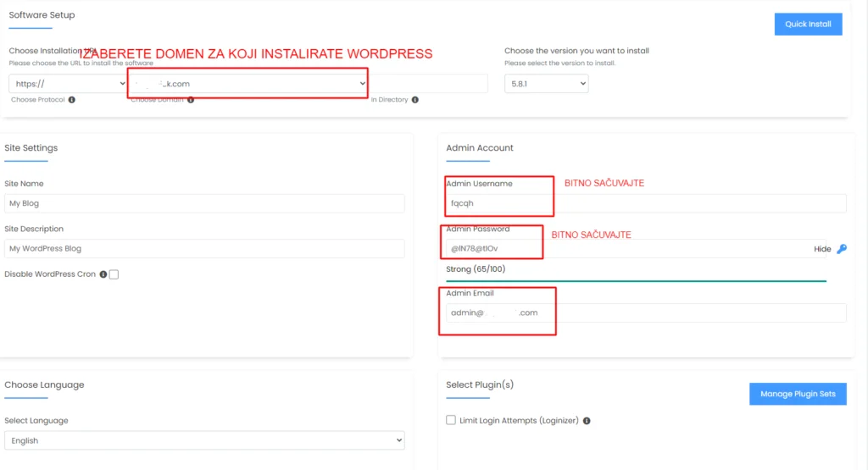Open the Select Language dropdown
Image resolution: width=868 pixels, height=470 pixels.
[x=204, y=440]
